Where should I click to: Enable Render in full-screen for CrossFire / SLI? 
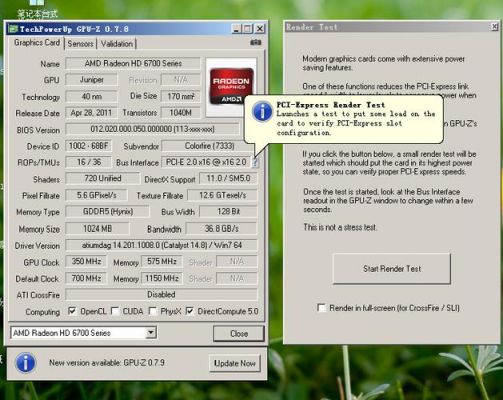coord(321,307)
